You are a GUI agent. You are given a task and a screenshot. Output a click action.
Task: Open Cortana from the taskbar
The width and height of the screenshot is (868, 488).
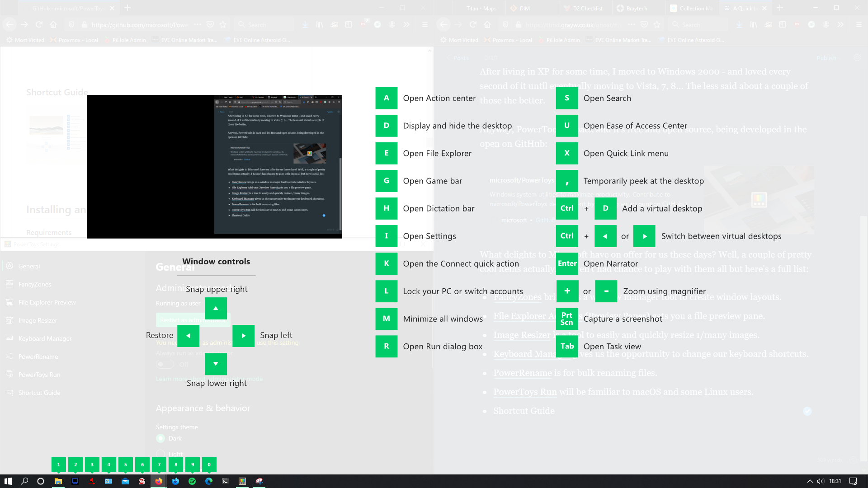(41, 481)
